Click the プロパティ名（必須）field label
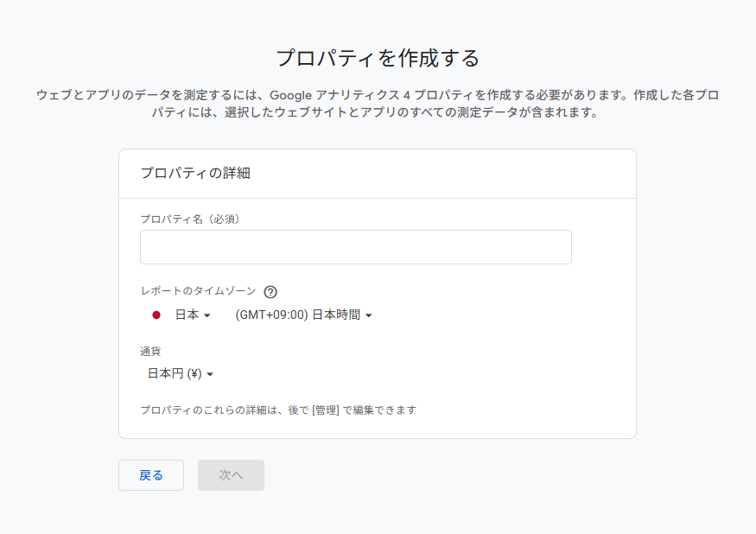This screenshot has width=756, height=534. point(190,219)
